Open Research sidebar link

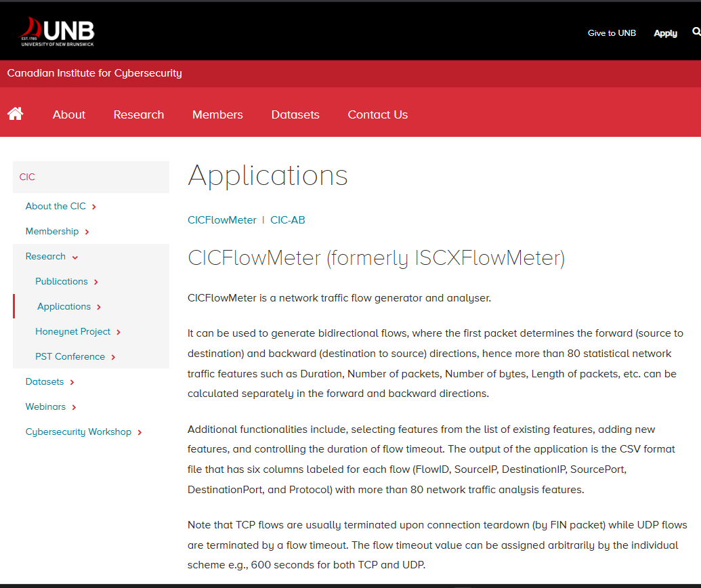click(45, 256)
